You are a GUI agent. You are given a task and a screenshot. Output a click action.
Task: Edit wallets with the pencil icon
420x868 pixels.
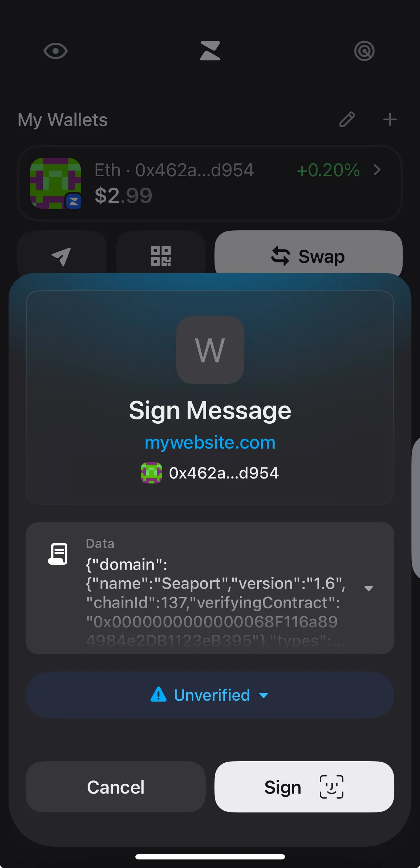(x=347, y=120)
